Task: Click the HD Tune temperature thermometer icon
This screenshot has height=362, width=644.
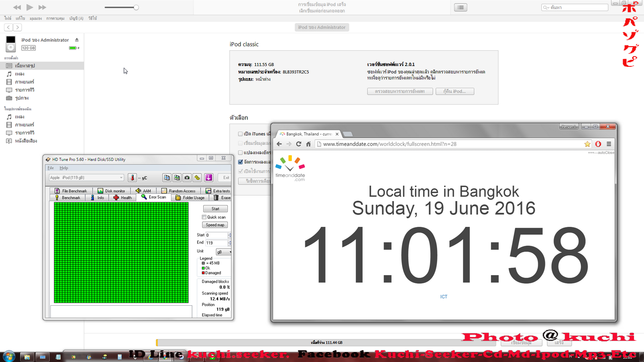Action: [x=132, y=177]
